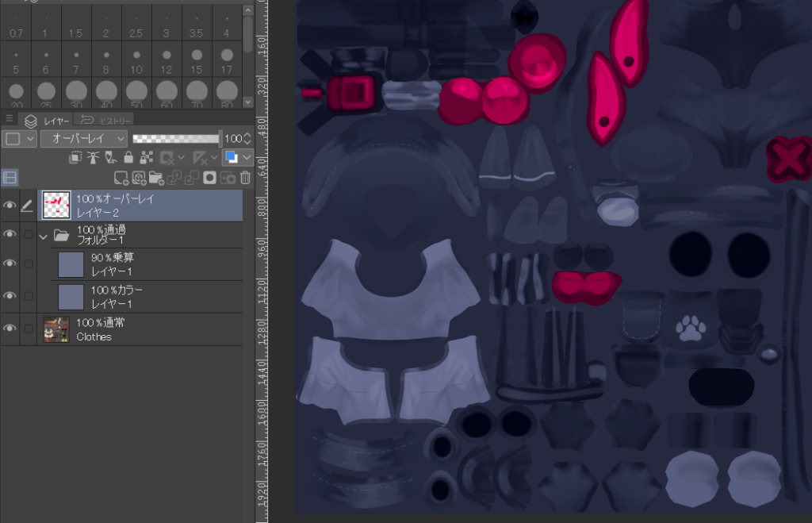
Task: Toggle visibility of フォルダー1 folder
Action: point(10,235)
